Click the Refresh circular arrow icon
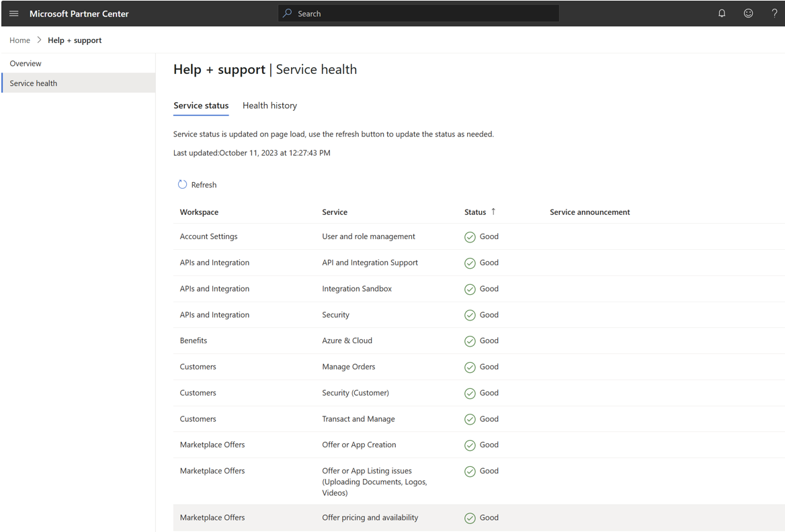The image size is (785, 532). click(x=182, y=185)
